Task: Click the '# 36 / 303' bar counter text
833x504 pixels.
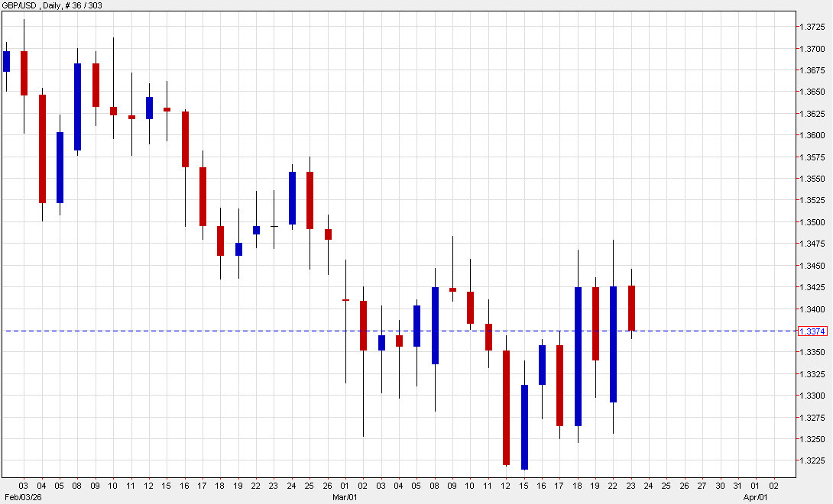Action: pos(84,5)
